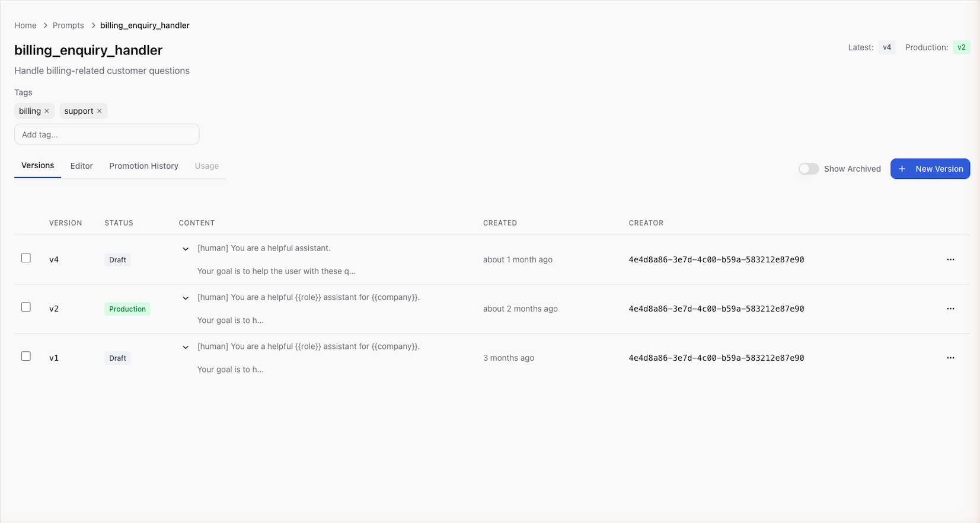This screenshot has width=980, height=523.
Task: Click the Production v2 badge in header
Action: tap(961, 47)
